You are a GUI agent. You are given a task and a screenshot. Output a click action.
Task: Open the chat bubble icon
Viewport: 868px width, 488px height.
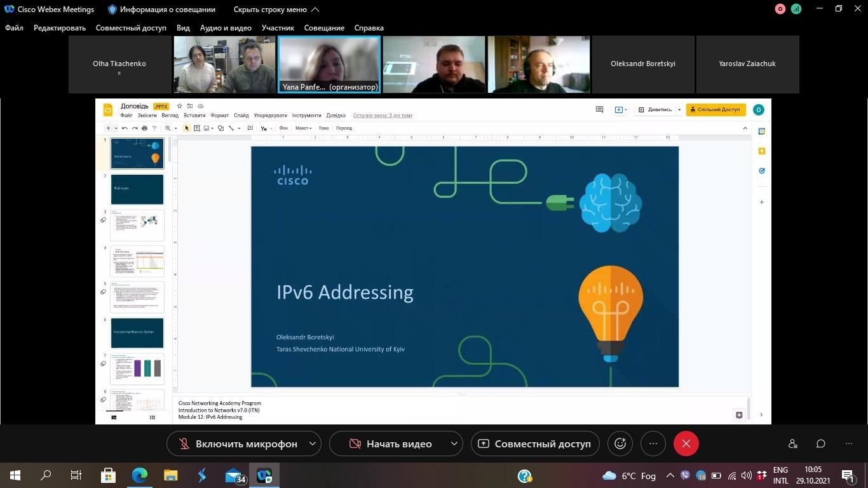(821, 444)
